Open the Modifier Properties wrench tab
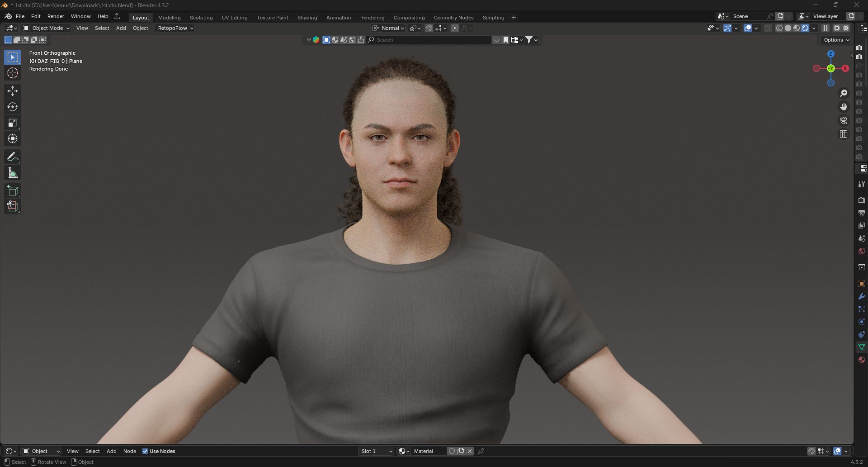The width and height of the screenshot is (868, 467). (x=861, y=296)
